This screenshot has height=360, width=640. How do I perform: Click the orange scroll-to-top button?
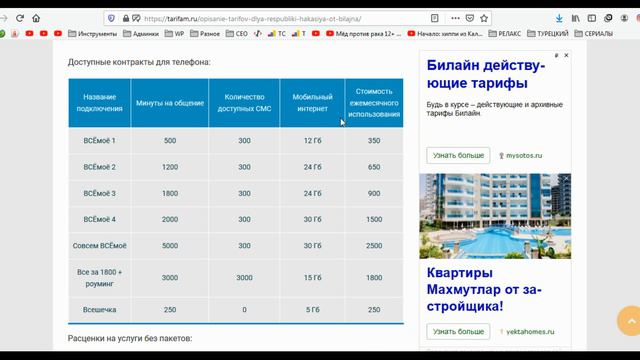coord(631,321)
